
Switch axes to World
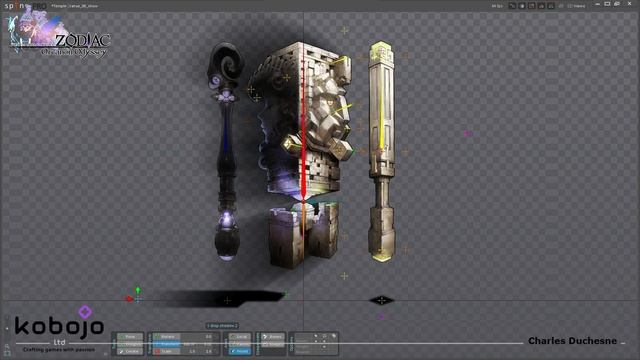(x=240, y=351)
